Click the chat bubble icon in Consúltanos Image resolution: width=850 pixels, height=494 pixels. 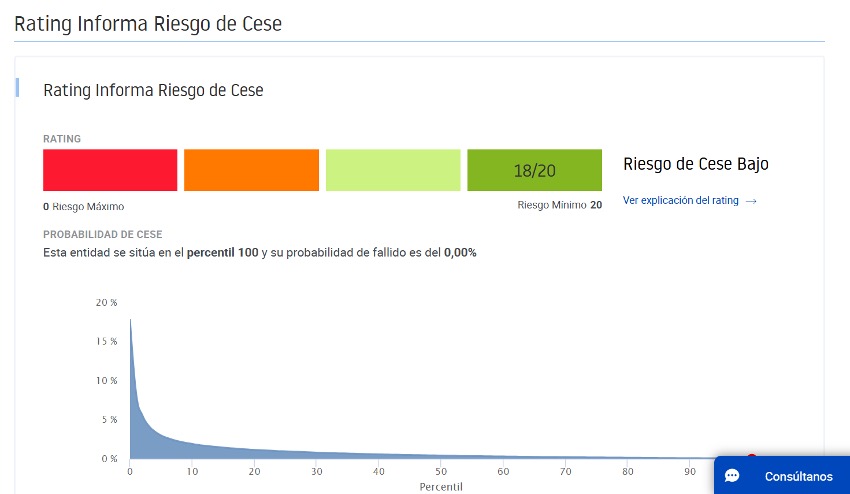pyautogui.click(x=732, y=476)
